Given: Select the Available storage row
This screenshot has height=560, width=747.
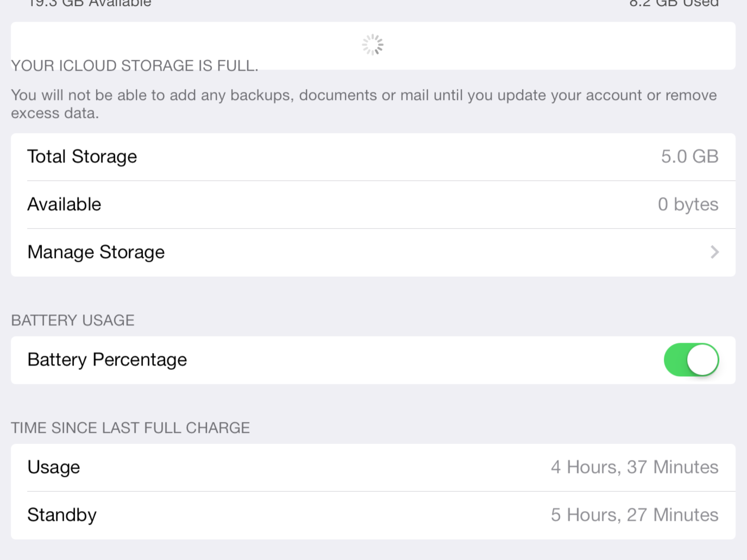Looking at the screenshot, I should [x=373, y=205].
